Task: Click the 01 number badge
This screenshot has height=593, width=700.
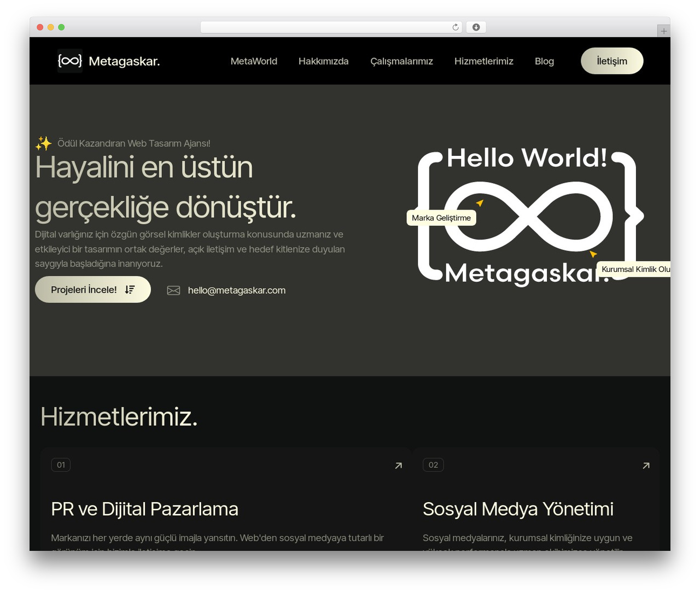Action: [61, 465]
